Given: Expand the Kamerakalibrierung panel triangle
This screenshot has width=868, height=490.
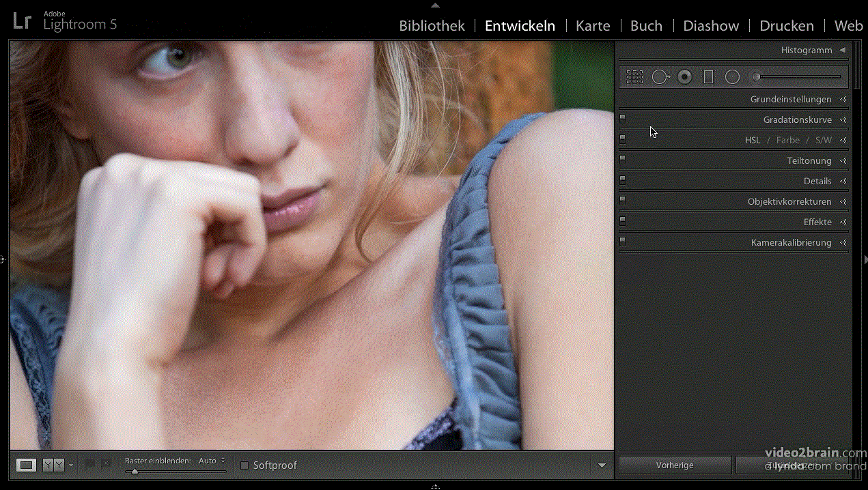Looking at the screenshot, I should (843, 243).
